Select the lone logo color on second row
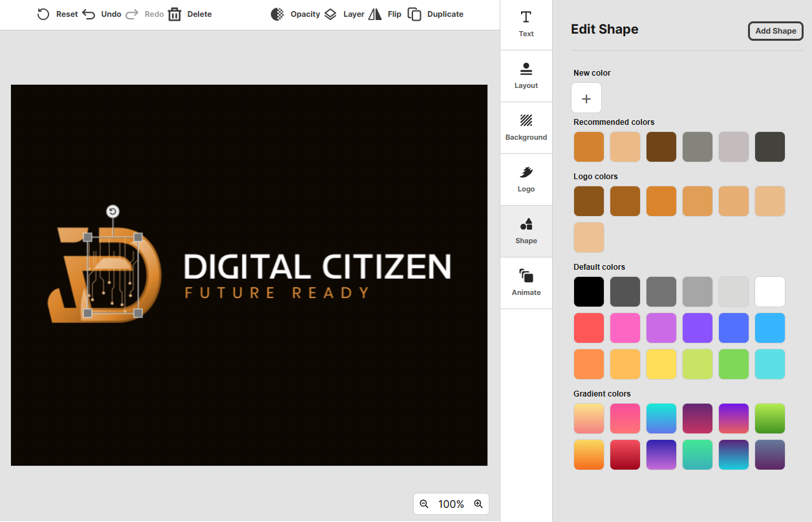Screen dimensions: 812x522 [589, 237]
